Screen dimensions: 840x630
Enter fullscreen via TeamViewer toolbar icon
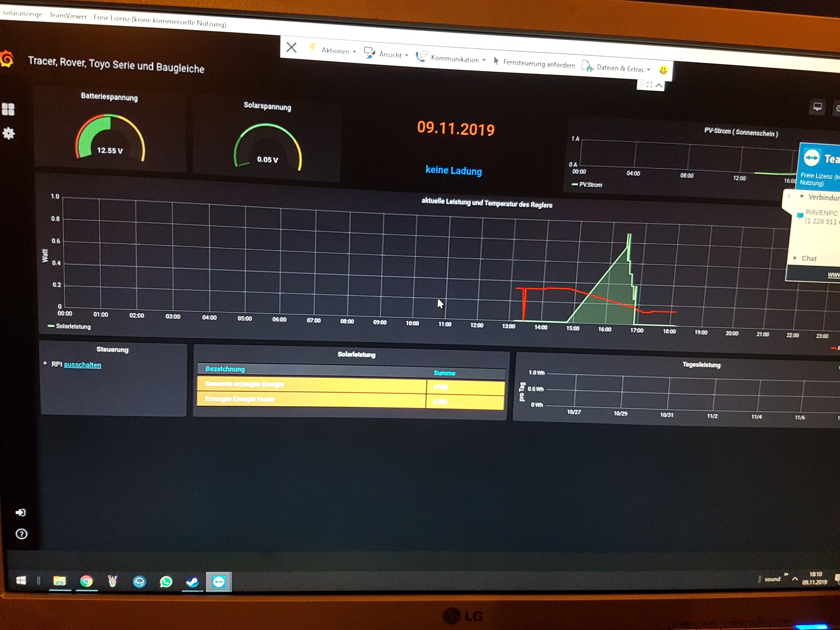pyautogui.click(x=649, y=85)
